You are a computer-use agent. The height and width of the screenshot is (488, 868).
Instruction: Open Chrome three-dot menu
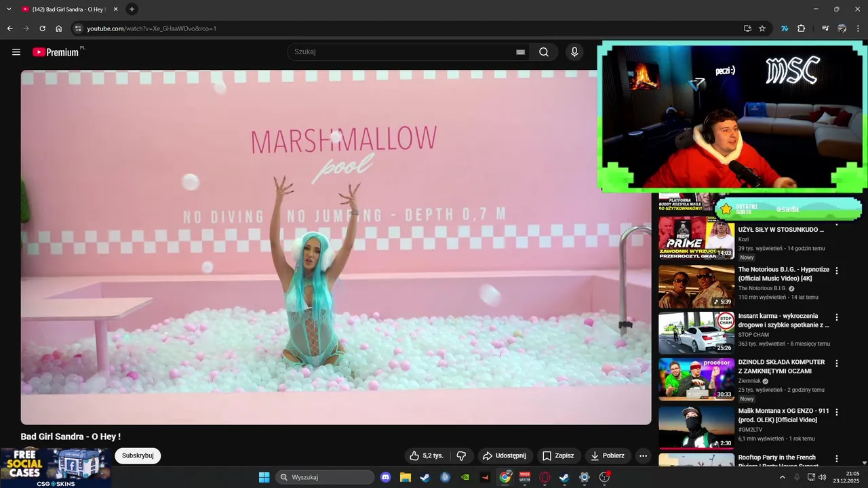point(859,28)
